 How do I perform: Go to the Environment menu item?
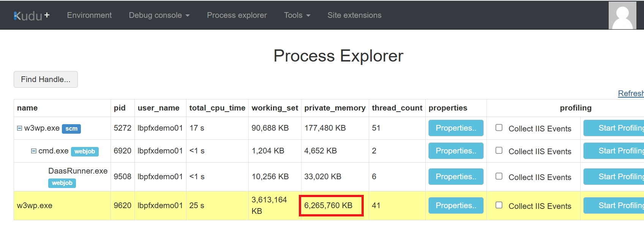pos(89,16)
